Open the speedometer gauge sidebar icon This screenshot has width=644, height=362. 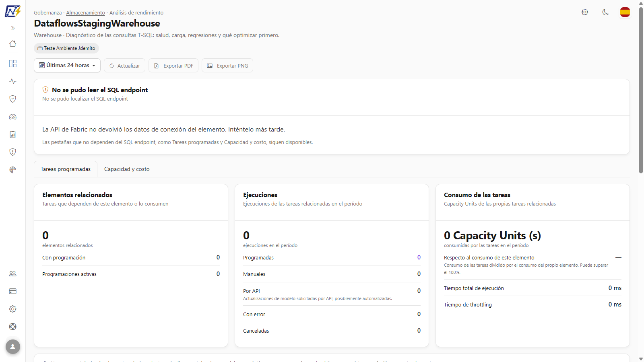(x=13, y=117)
